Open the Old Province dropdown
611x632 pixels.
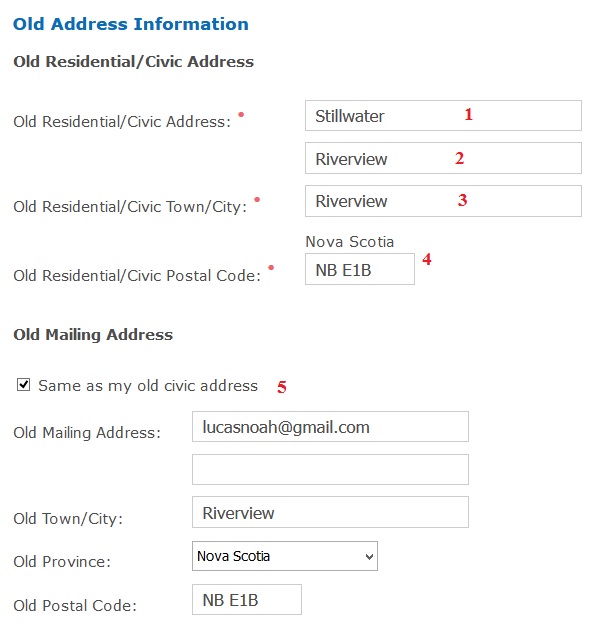[x=284, y=556]
